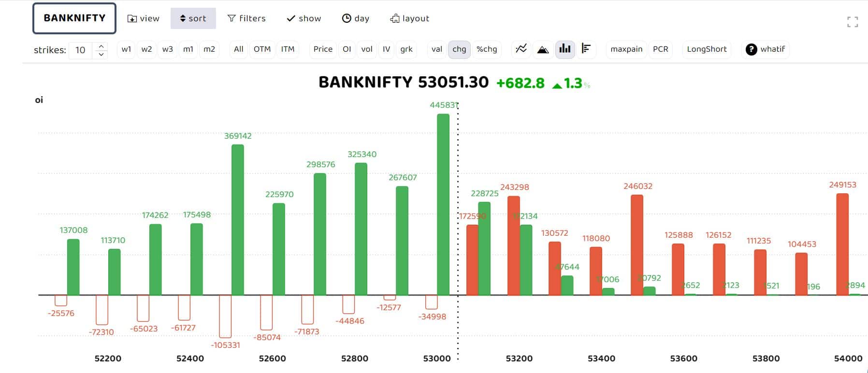Select ITM strikes filter
This screenshot has height=373, width=868.
[x=288, y=49]
